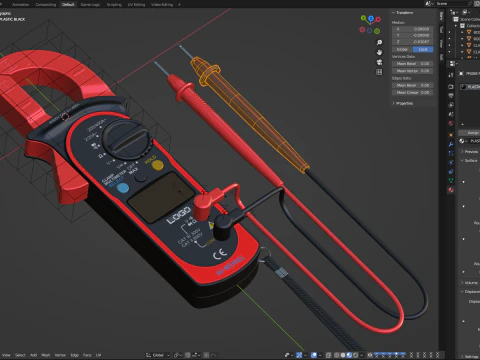
Task: Select first orange mesh object in outliner
Action: [x=469, y=32]
